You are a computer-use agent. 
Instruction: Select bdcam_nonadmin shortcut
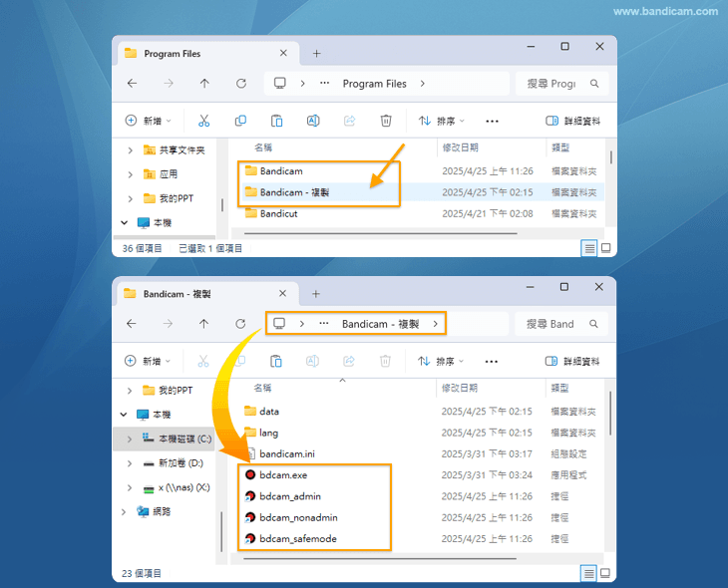coord(291,517)
